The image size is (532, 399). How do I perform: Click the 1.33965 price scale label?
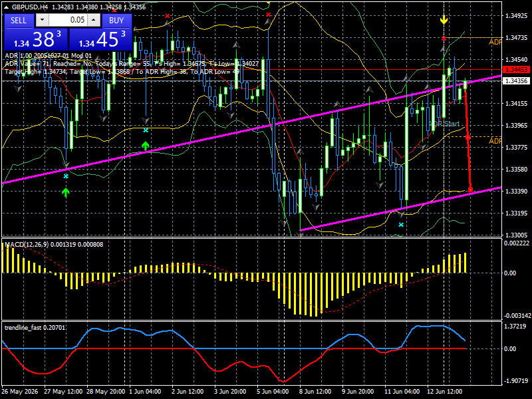(x=517, y=126)
